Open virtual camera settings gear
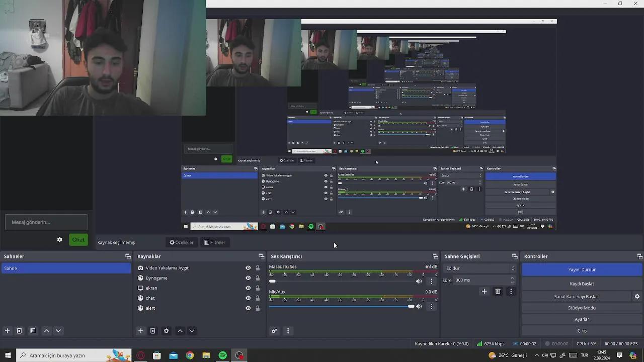This screenshot has width=644, height=362. [x=637, y=297]
